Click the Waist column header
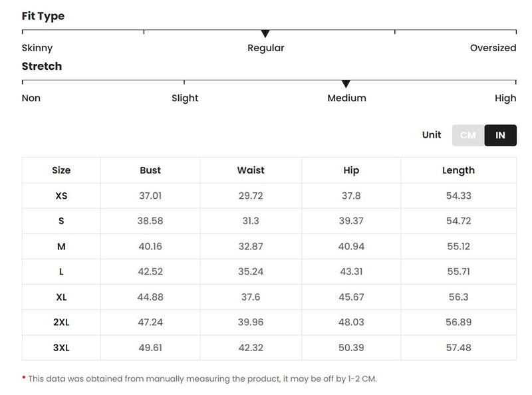Image resolution: width=532 pixels, height=395 pixels. (251, 170)
